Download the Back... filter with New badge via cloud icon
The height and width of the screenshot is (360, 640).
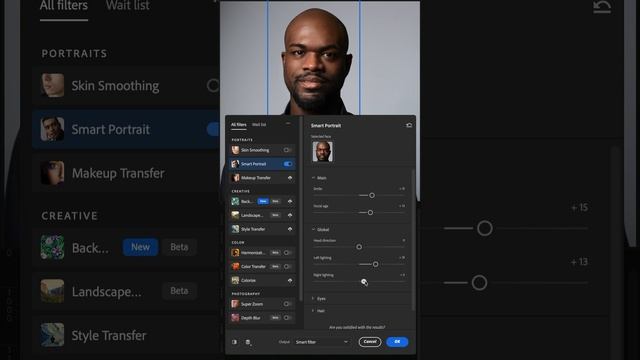click(290, 201)
